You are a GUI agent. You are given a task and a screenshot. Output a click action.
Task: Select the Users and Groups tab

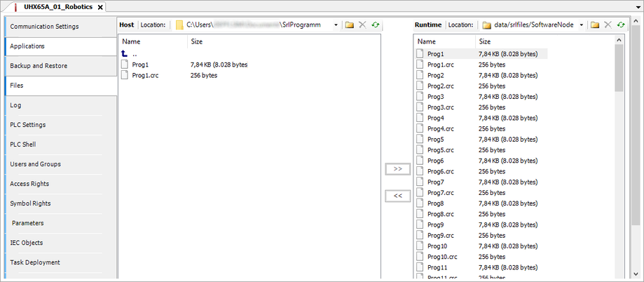click(59, 164)
